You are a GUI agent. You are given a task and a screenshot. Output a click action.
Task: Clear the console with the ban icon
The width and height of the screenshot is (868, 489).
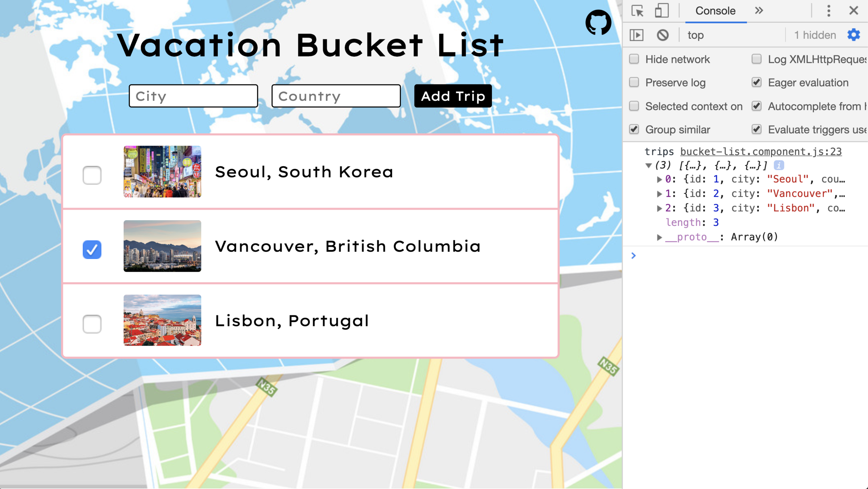pos(663,35)
